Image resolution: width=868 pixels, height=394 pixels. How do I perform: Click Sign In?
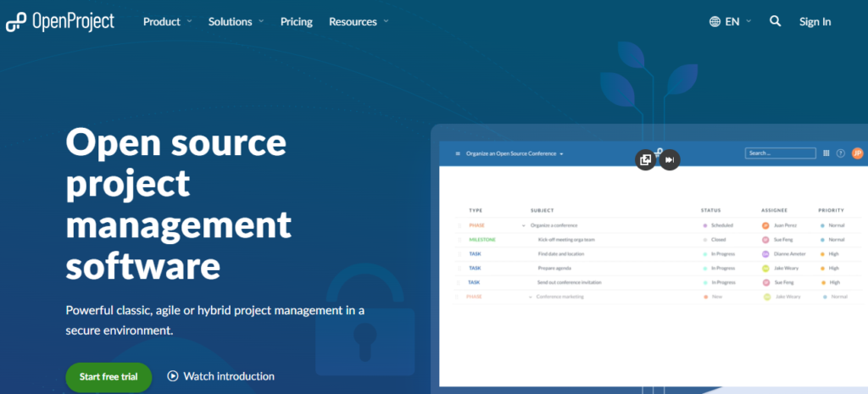[x=815, y=21]
